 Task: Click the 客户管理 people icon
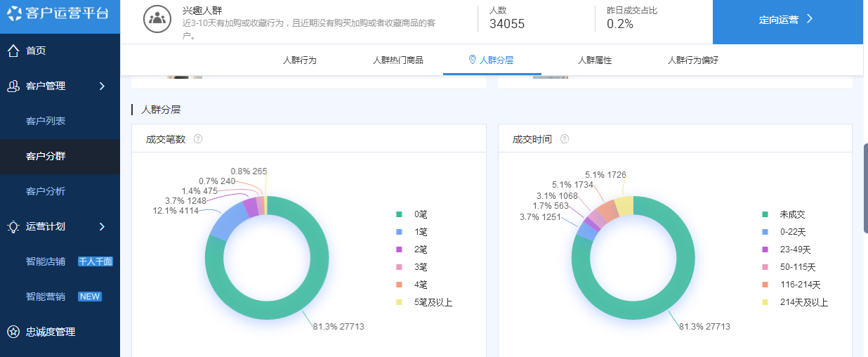click(x=13, y=86)
